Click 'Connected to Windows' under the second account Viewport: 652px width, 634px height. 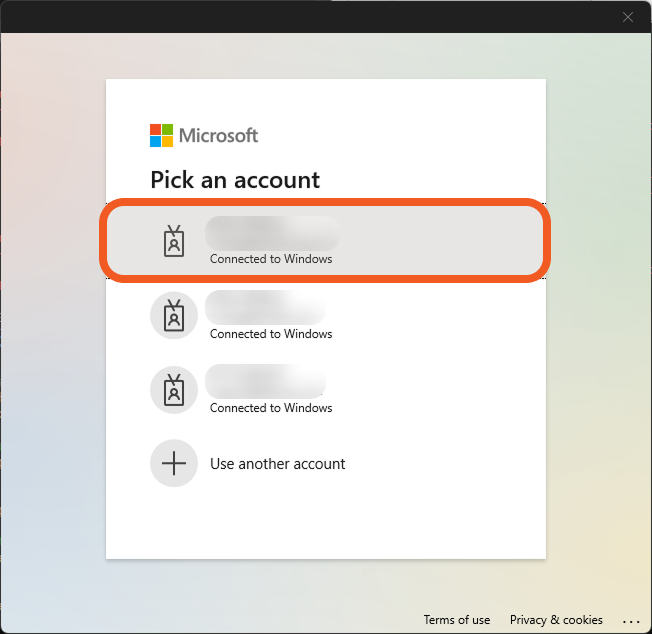(x=271, y=334)
